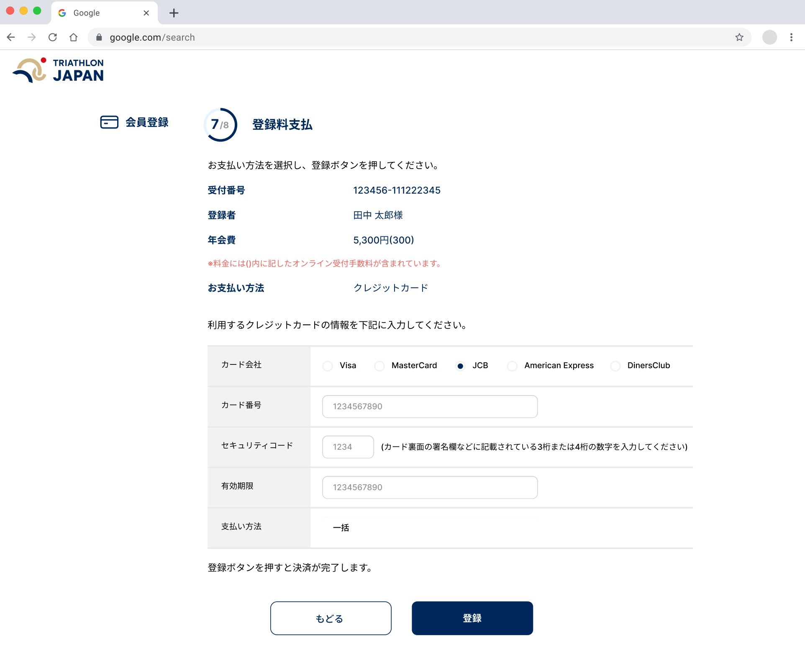Image resolution: width=805 pixels, height=672 pixels.
Task: Click the browser back arrow
Action: [11, 37]
